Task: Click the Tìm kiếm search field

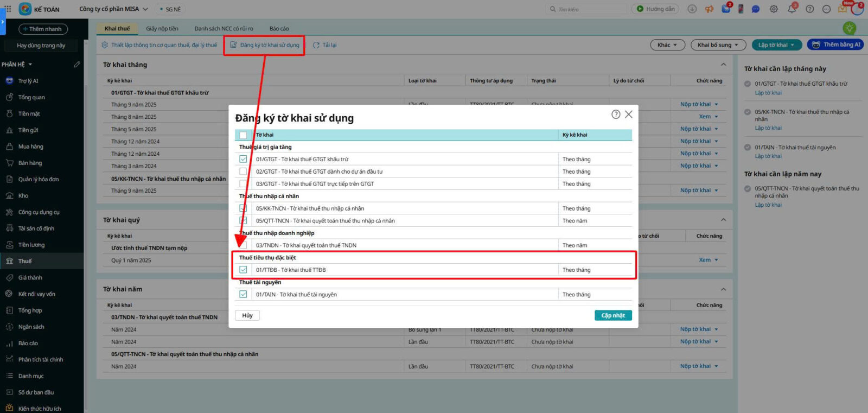Action: pyautogui.click(x=589, y=9)
